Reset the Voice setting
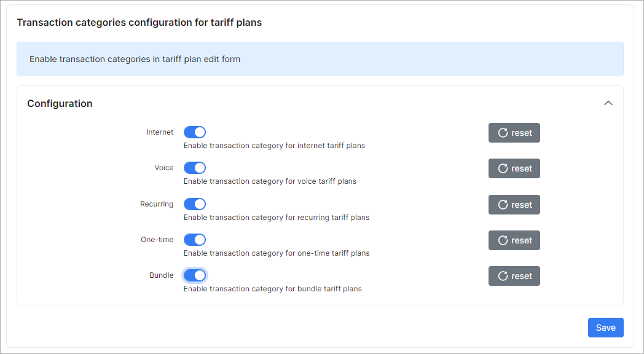This screenshot has width=644, height=354. point(514,168)
